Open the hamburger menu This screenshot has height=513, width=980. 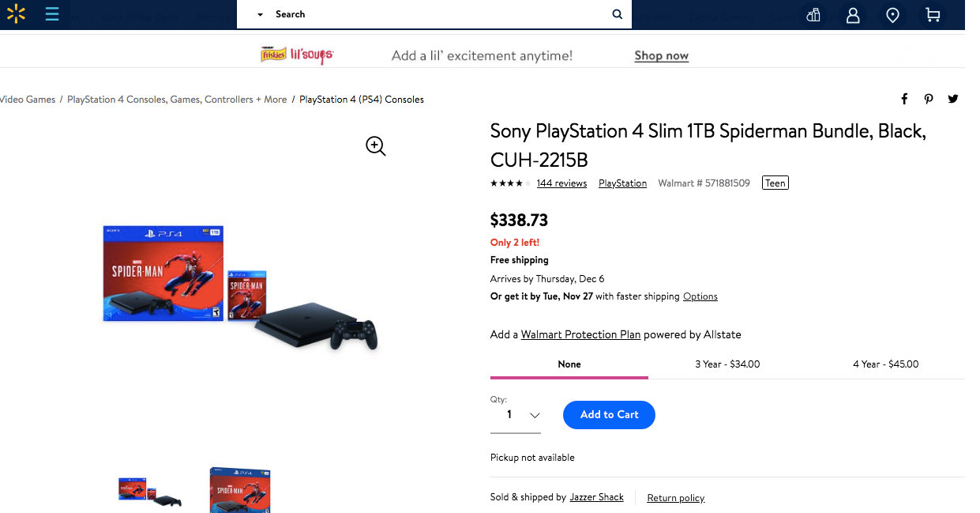[x=52, y=14]
